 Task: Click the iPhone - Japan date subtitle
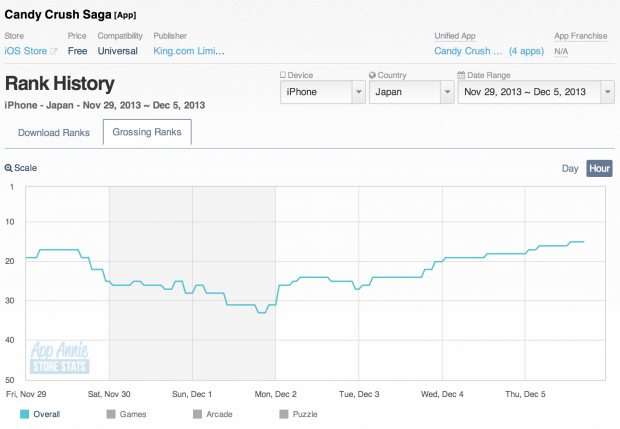105,105
